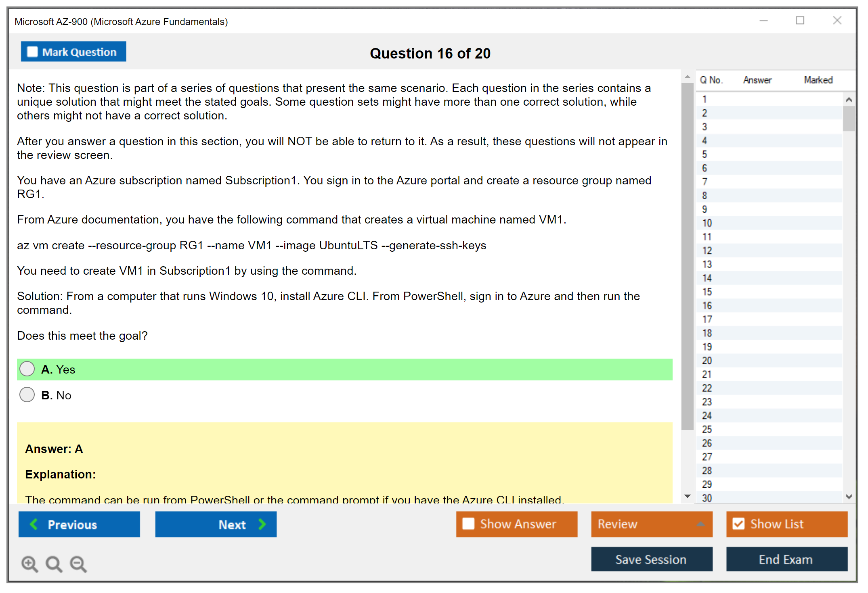This screenshot has height=593, width=868.
Task: Click the reset zoom magnifier icon
Action: click(x=54, y=564)
